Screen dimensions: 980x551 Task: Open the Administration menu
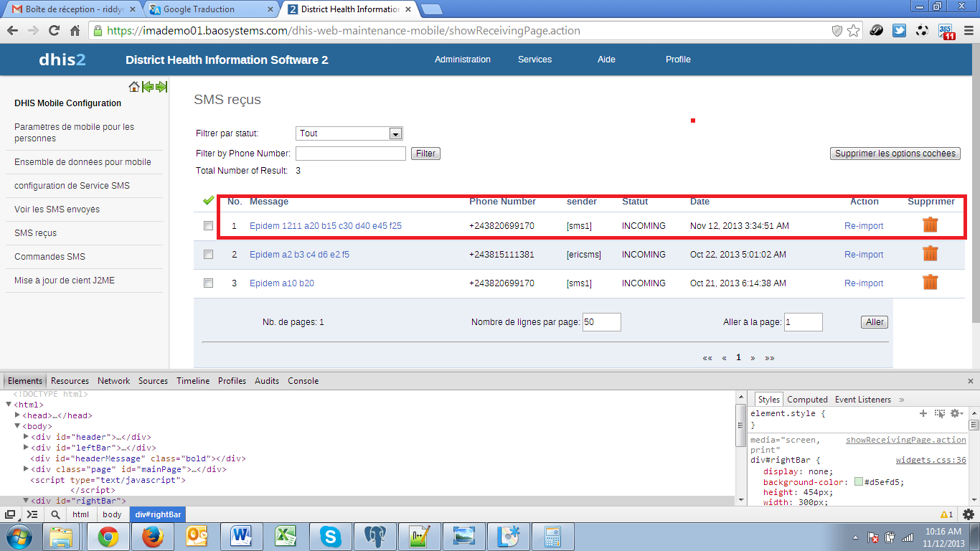click(x=462, y=60)
